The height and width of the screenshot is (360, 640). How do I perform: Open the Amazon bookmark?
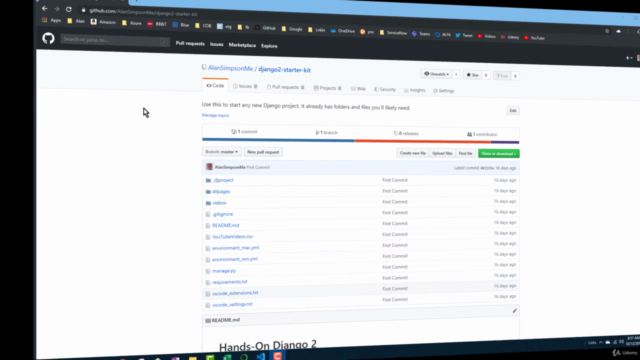click(x=103, y=22)
